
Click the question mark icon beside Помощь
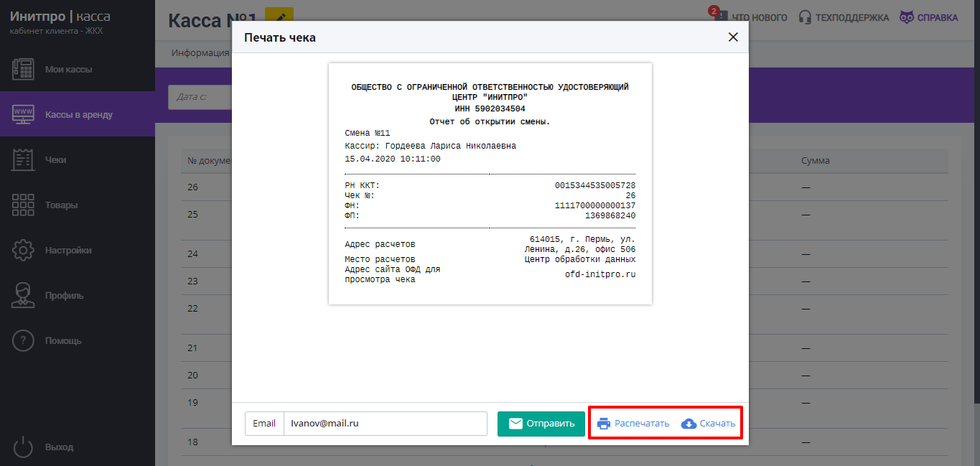pyautogui.click(x=24, y=340)
